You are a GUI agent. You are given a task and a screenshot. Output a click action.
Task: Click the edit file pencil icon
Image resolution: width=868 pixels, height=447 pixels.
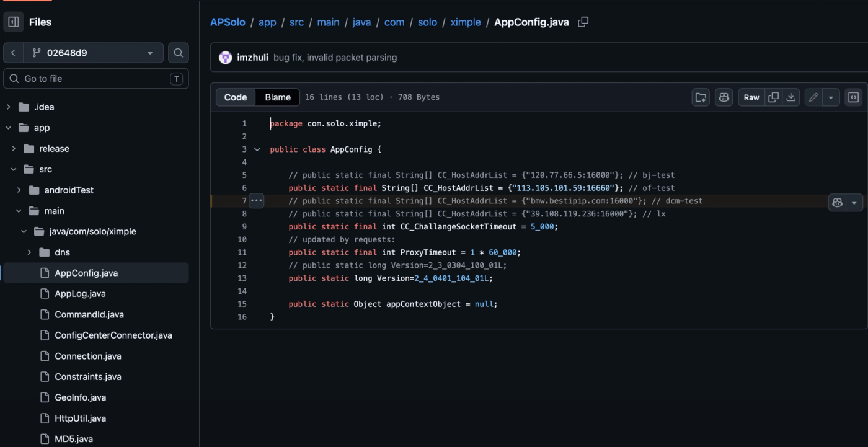click(x=813, y=97)
